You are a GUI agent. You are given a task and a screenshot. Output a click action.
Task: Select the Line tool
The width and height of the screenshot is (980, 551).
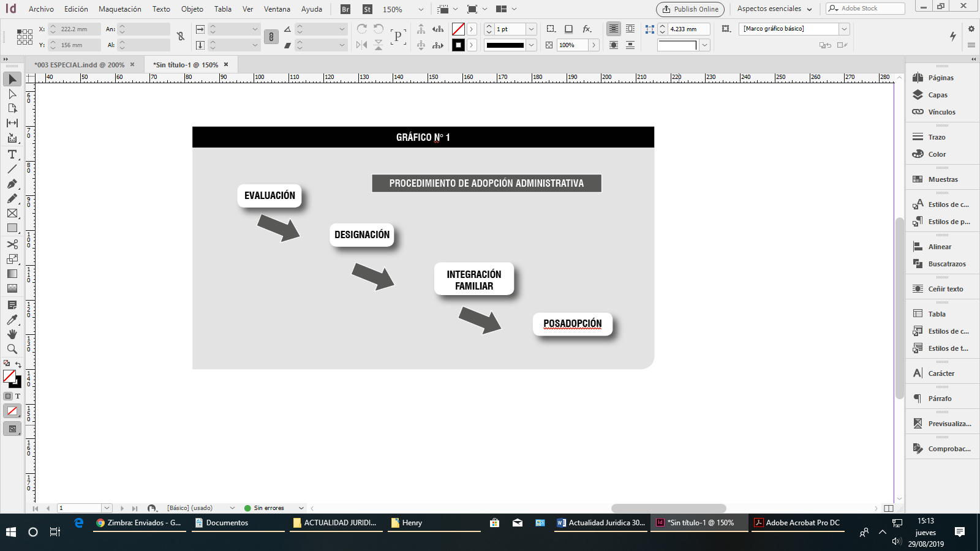pos(12,169)
